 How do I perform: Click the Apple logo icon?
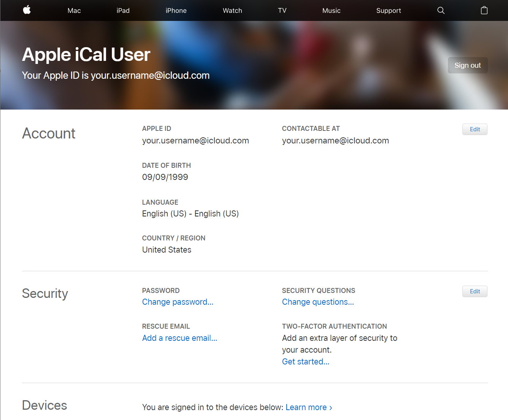pyautogui.click(x=27, y=10)
